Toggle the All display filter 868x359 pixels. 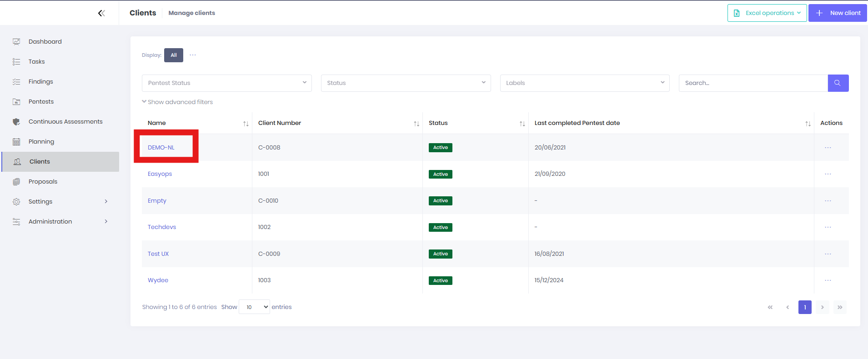174,55
